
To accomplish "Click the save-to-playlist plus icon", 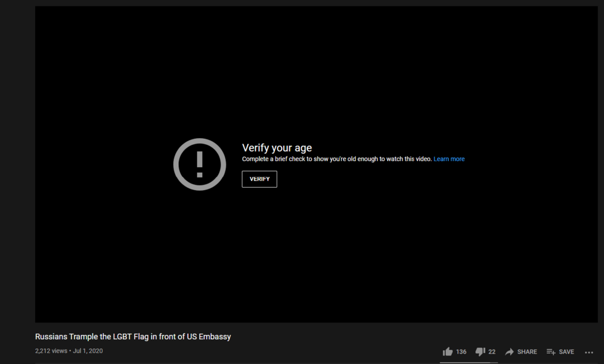I will click(551, 352).
